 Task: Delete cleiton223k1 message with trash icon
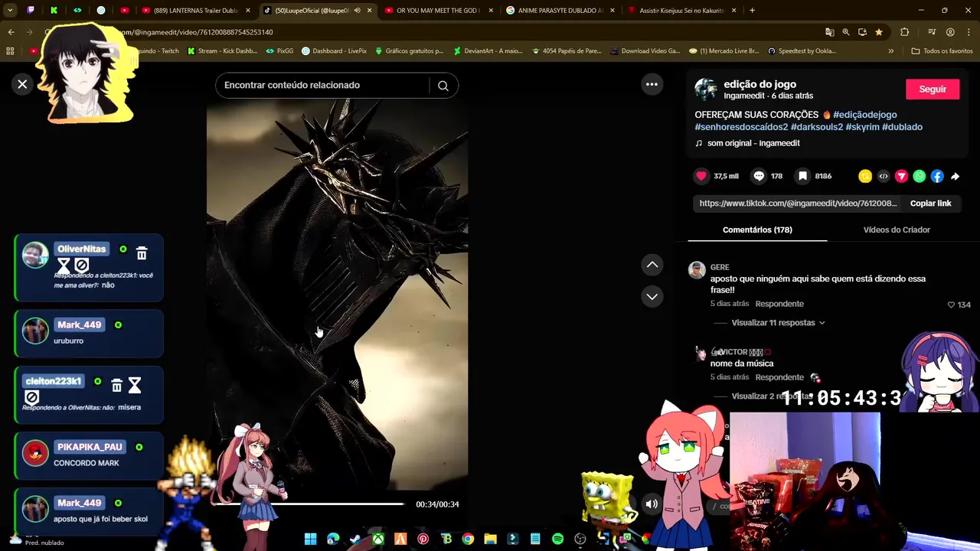[x=116, y=385]
